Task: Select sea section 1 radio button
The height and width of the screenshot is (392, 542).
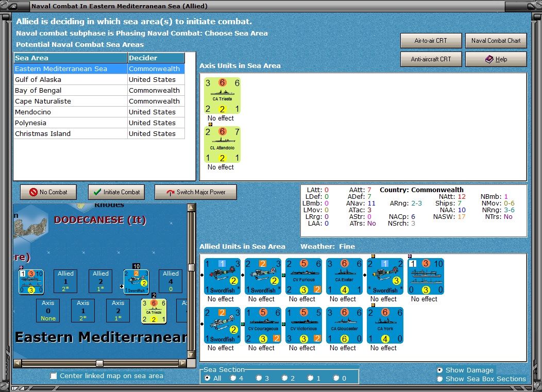Action: (310, 378)
